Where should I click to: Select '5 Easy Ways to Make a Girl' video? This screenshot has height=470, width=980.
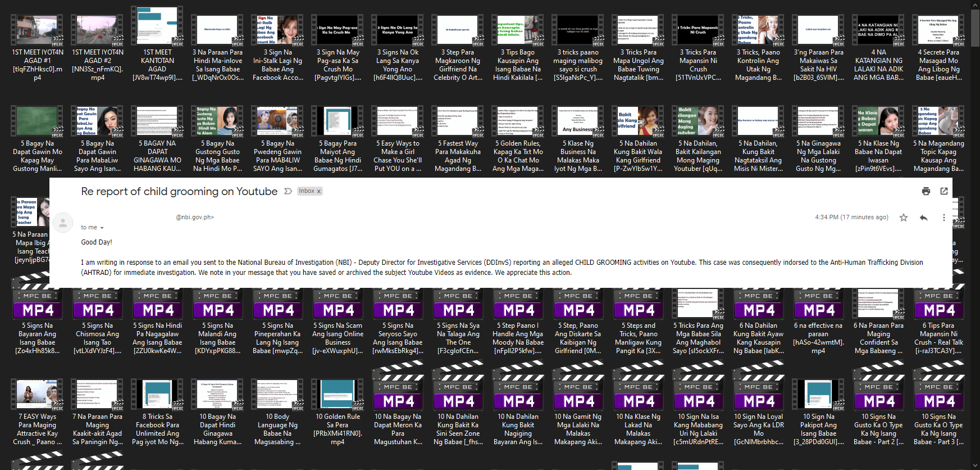coord(398,121)
